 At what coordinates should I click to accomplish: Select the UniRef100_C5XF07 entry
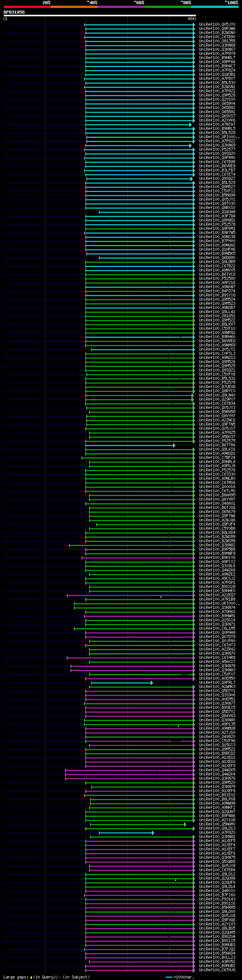(217, 674)
